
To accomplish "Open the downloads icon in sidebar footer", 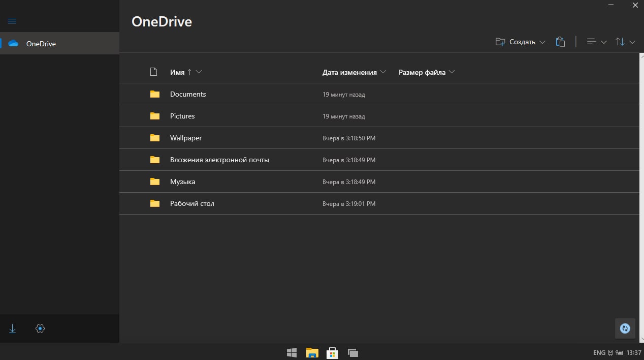I will pyautogui.click(x=13, y=328).
